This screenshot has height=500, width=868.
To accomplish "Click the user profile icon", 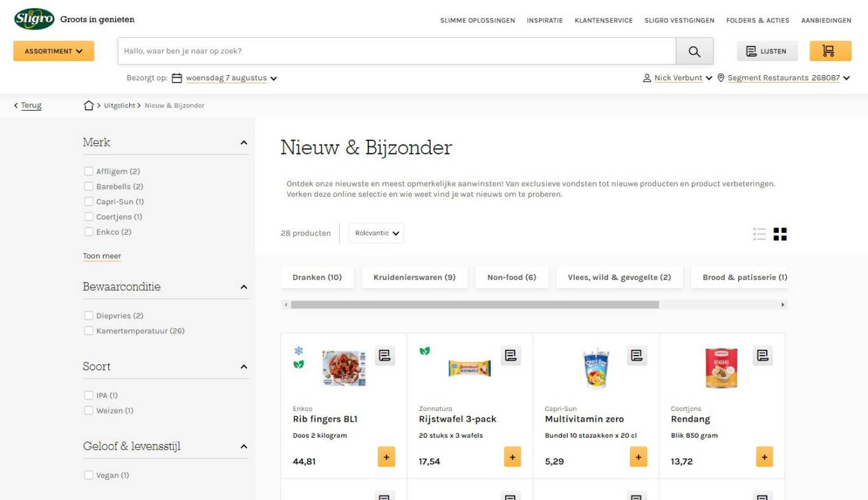I will point(647,78).
